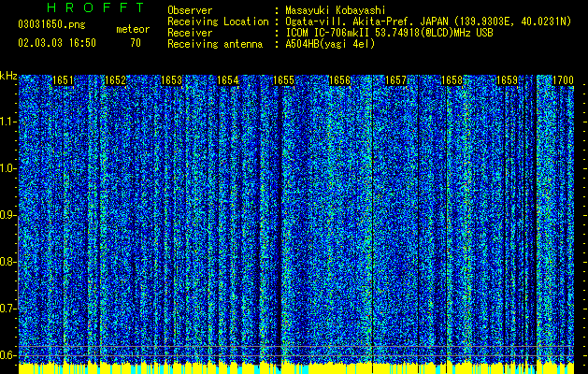
Task: Click the 1659 time marker
Action: click(x=507, y=80)
